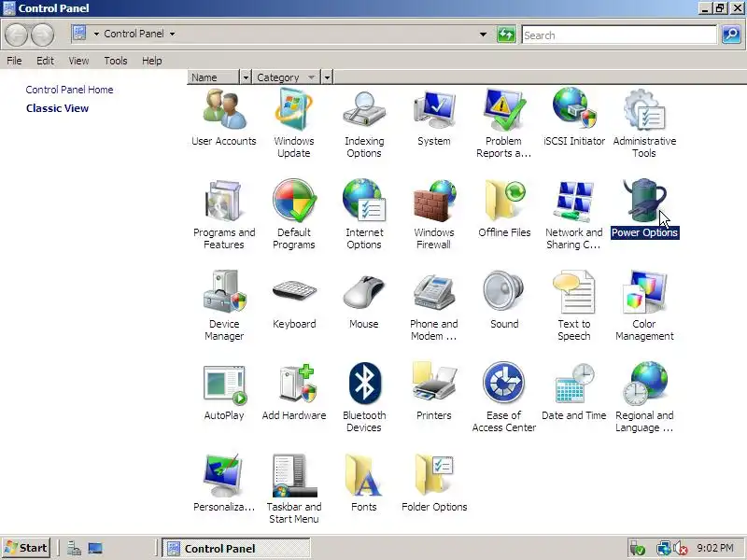This screenshot has width=747, height=560.
Task: Click Control Panel taskbar button
Action: [x=236, y=548]
